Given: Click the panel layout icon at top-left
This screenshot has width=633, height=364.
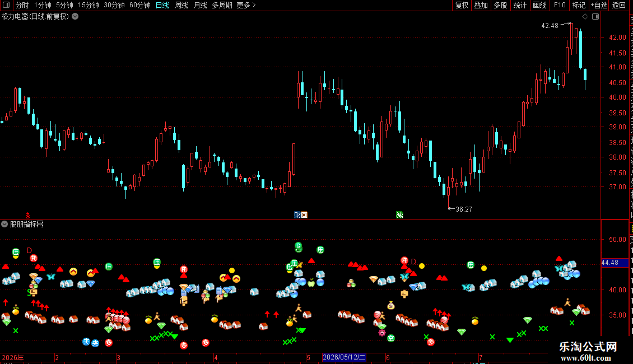Looking at the screenshot, I should point(6,5).
